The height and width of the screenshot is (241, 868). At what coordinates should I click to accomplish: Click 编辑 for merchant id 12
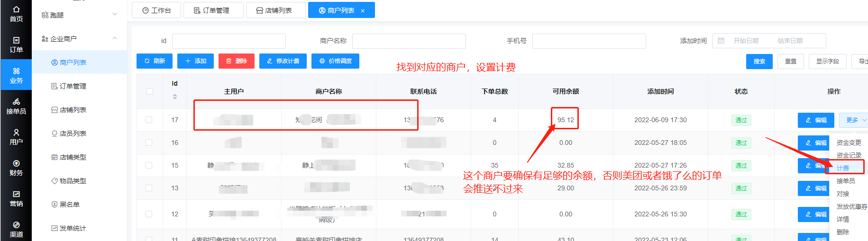click(814, 214)
